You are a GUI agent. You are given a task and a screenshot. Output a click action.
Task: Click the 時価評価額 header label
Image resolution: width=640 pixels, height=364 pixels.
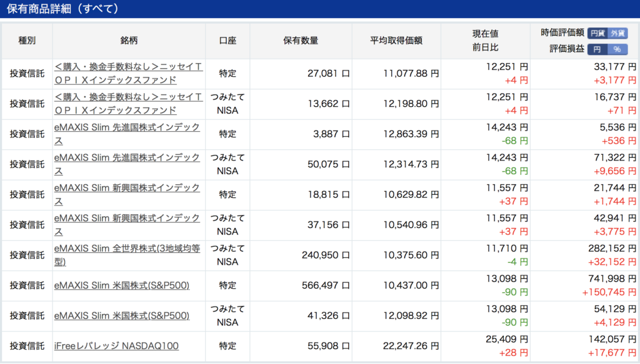562,33
